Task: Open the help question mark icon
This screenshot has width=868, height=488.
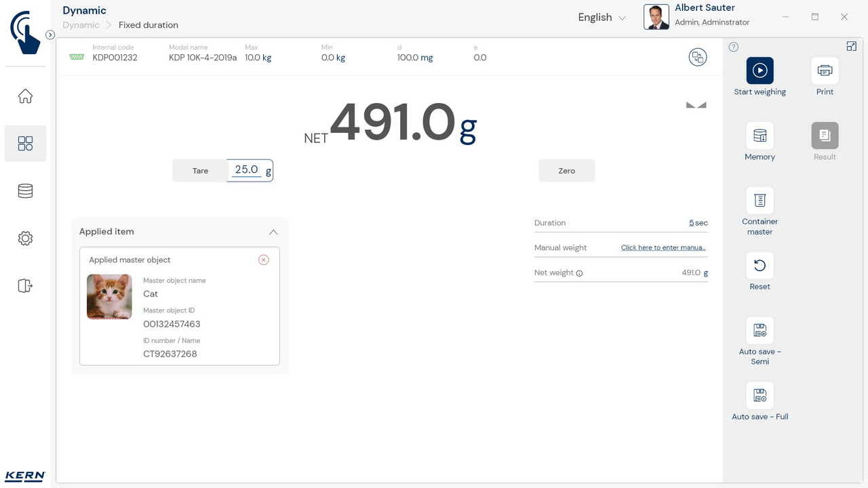Action: (734, 47)
